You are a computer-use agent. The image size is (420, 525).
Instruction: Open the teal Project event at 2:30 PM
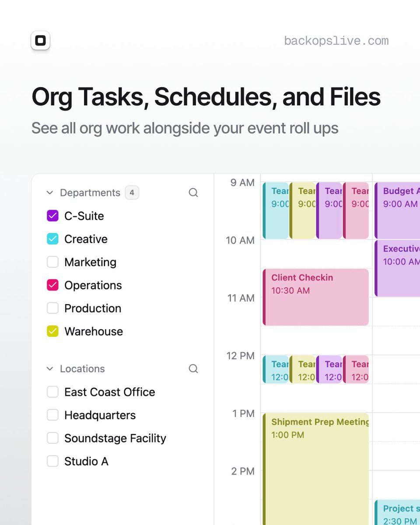397,512
